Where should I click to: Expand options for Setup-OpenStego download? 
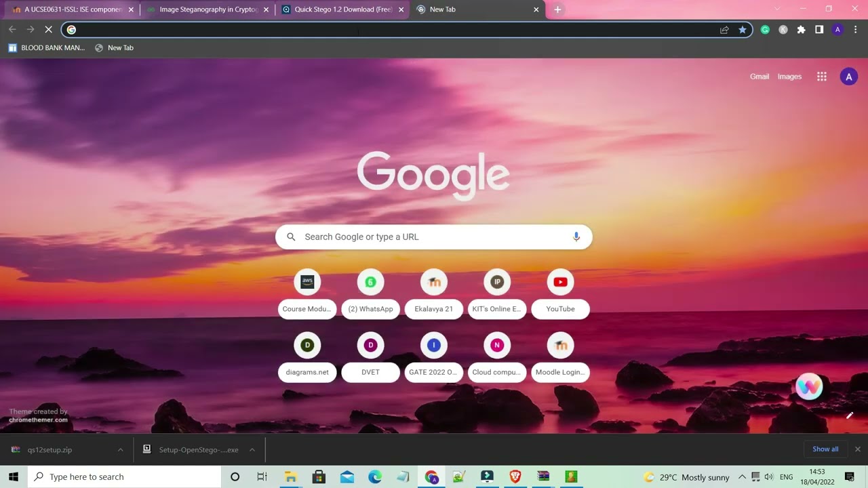click(x=252, y=449)
